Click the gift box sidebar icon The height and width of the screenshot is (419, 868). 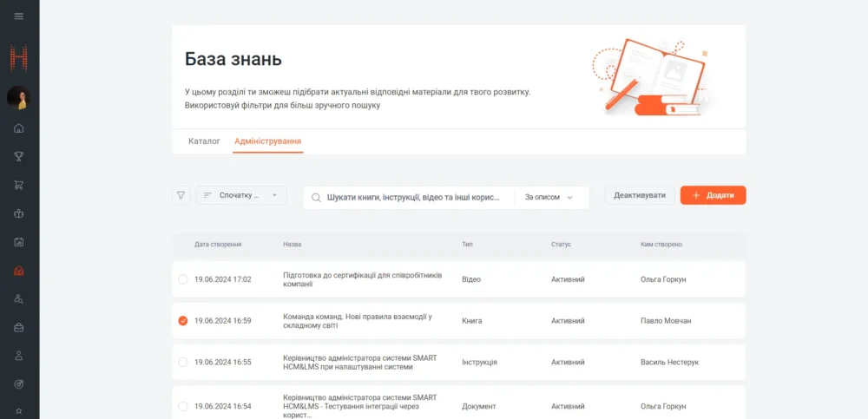[x=19, y=213]
